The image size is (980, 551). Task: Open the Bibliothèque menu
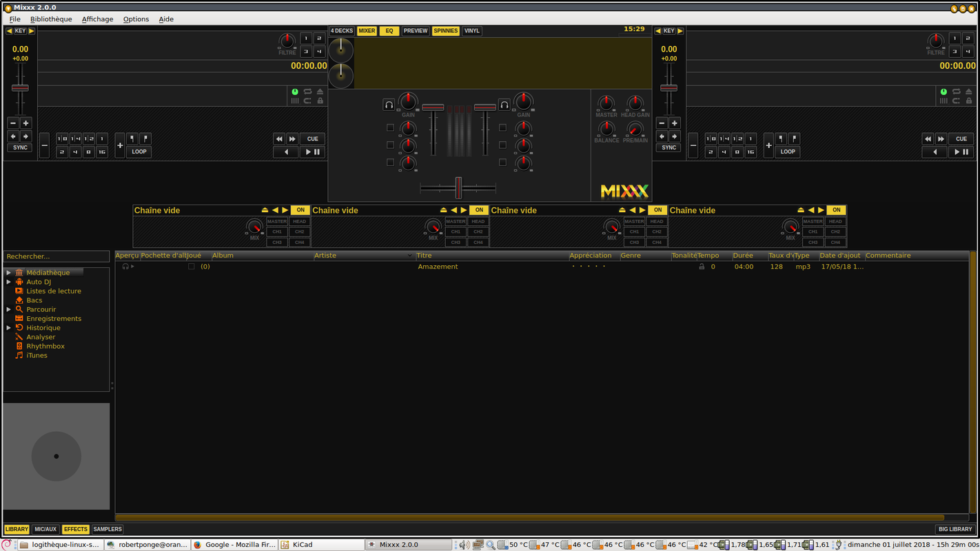click(x=51, y=19)
